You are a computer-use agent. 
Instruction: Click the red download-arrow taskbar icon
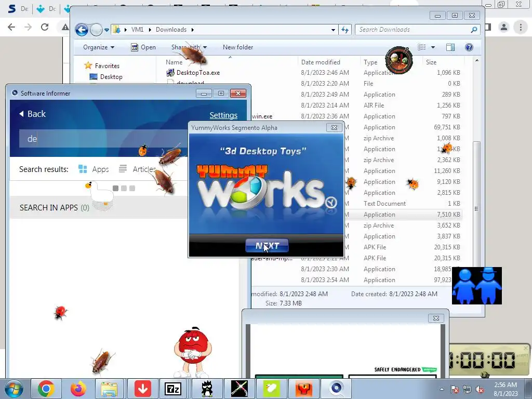(142, 389)
